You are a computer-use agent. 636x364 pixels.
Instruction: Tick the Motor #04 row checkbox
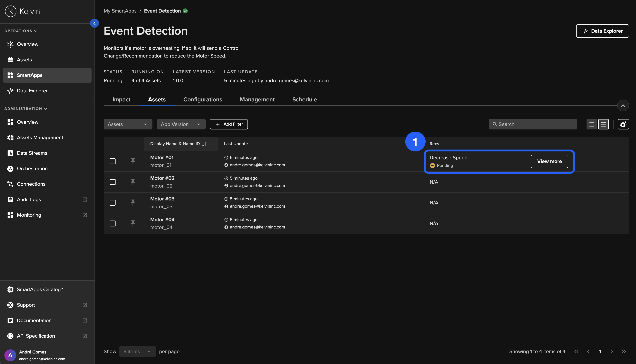[x=113, y=223]
